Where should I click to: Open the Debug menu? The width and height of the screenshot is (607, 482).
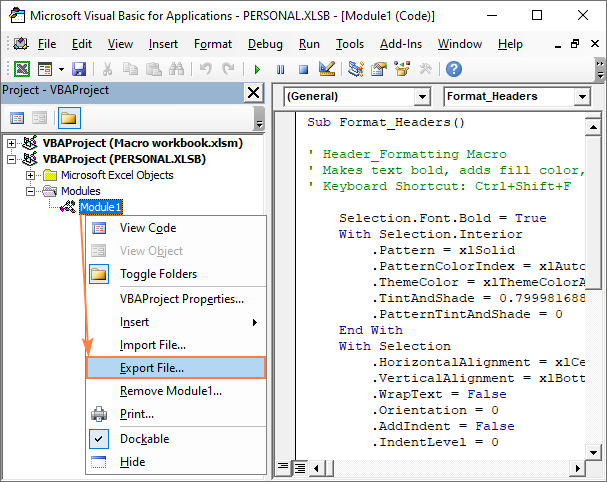[265, 44]
